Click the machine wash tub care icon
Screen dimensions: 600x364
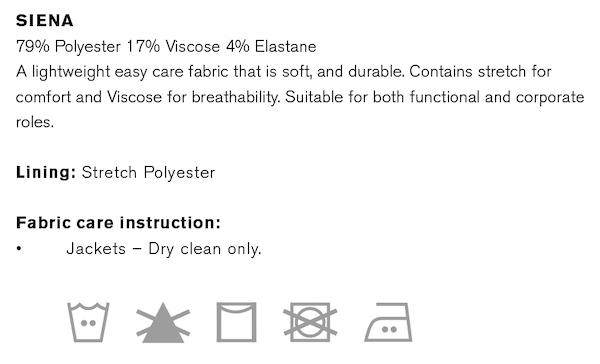tap(88, 322)
